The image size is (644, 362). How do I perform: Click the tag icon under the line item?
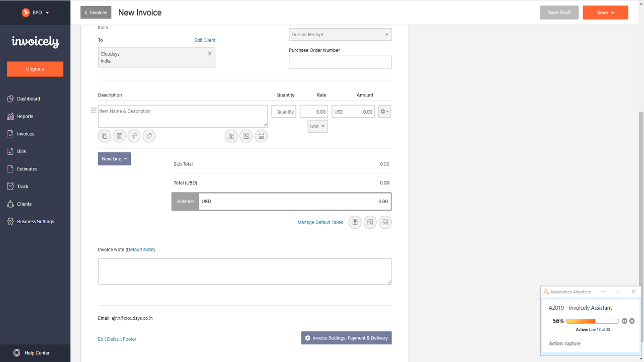[149, 136]
